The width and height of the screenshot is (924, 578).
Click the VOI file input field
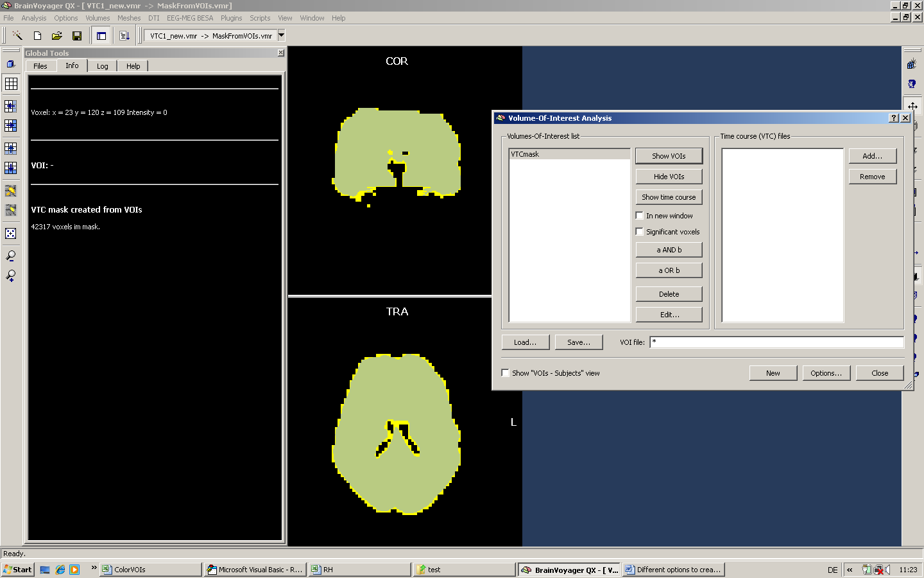pos(776,342)
